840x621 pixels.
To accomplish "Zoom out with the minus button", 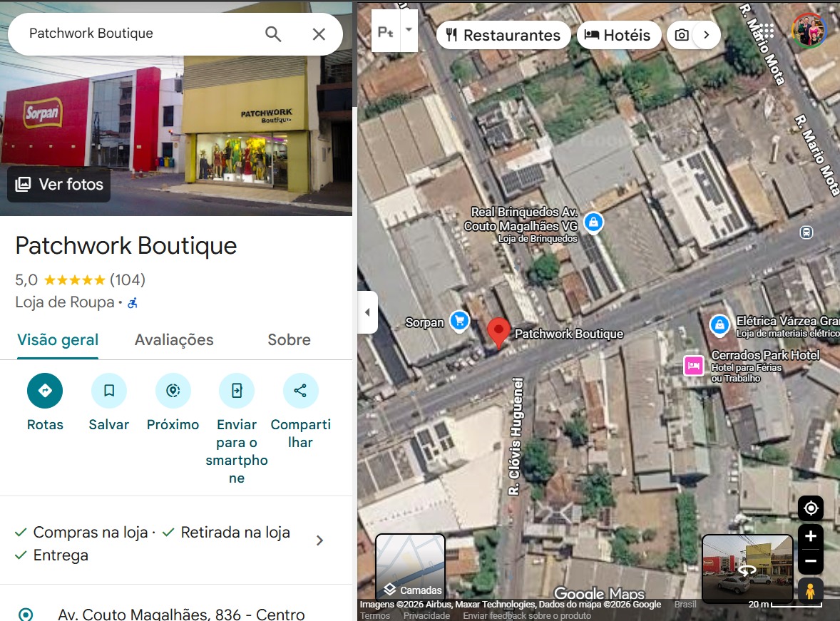I will tap(811, 561).
